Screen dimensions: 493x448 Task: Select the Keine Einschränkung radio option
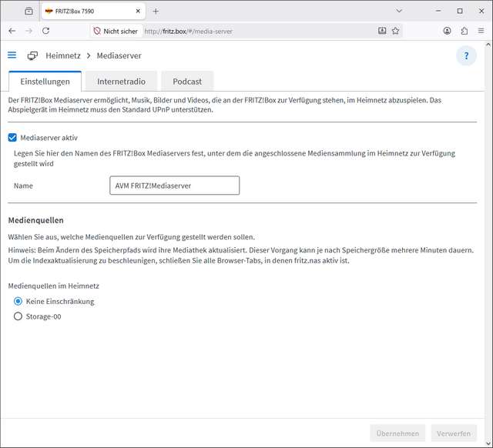[18, 301]
